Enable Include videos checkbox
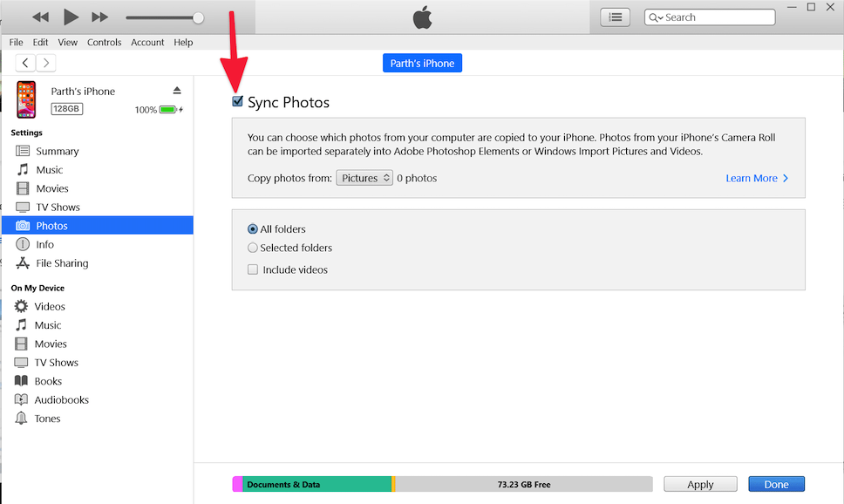Screen dimensions: 844x504 253,269
